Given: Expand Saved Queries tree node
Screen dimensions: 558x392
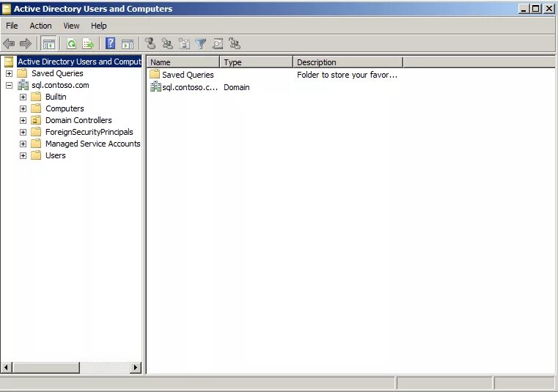Looking at the screenshot, I should click(x=10, y=73).
